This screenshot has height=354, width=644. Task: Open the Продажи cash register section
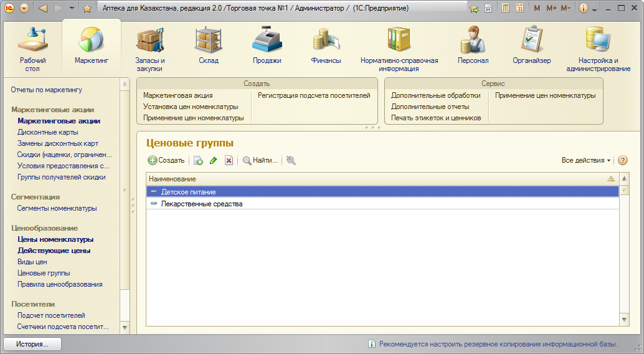(x=267, y=46)
